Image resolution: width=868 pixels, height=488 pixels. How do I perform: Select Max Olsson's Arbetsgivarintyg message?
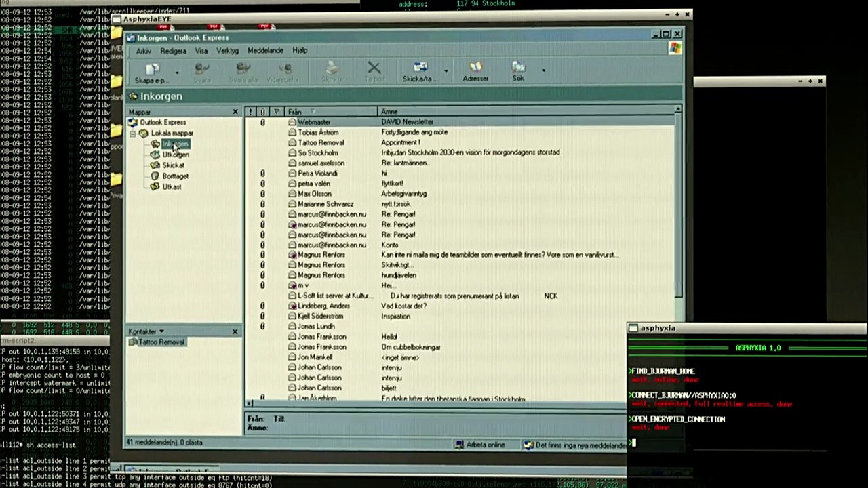coord(460,194)
